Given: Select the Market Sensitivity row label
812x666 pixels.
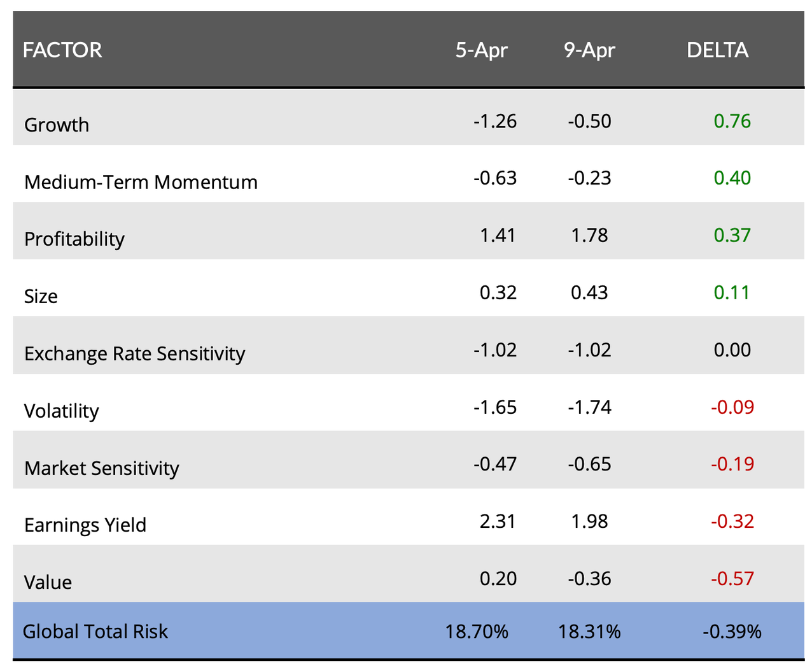Looking at the screenshot, I should tap(101, 468).
